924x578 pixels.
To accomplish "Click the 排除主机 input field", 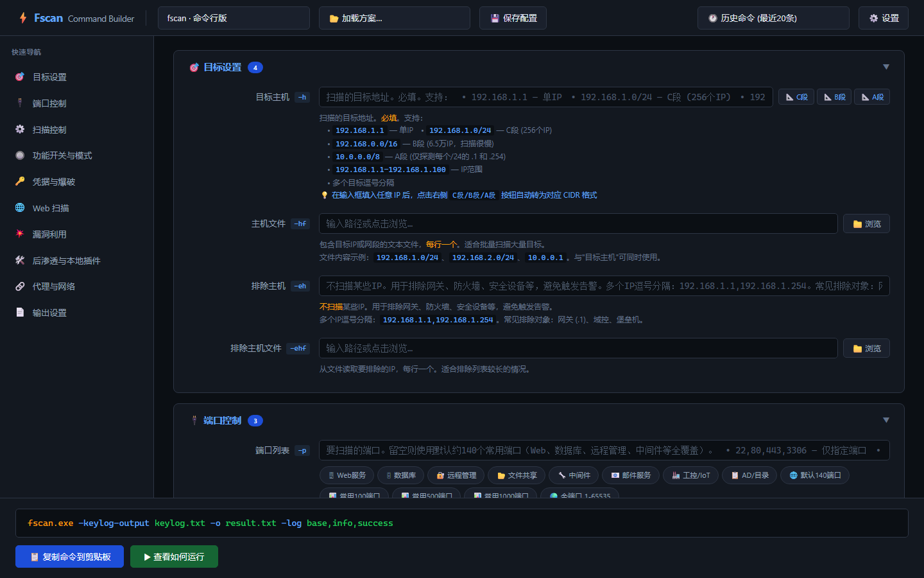I will (x=604, y=286).
